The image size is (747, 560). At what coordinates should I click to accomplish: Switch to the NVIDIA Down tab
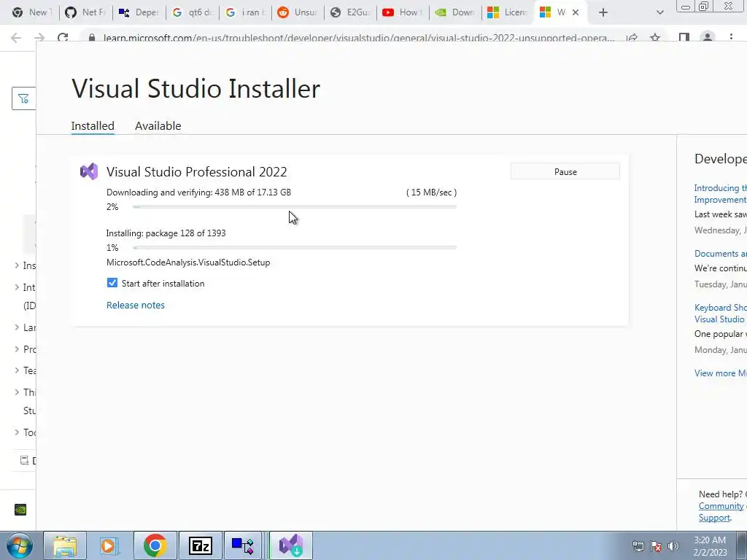click(455, 12)
